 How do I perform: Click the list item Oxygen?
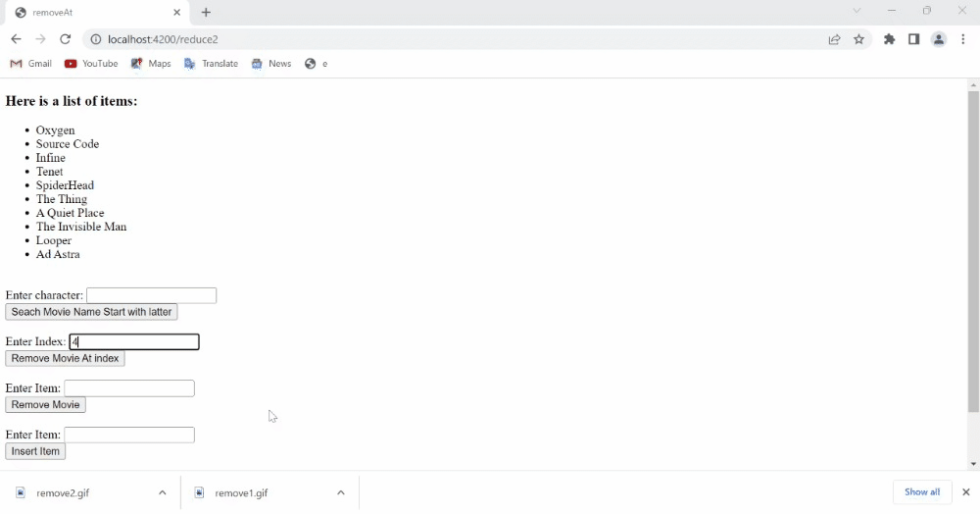click(x=55, y=130)
